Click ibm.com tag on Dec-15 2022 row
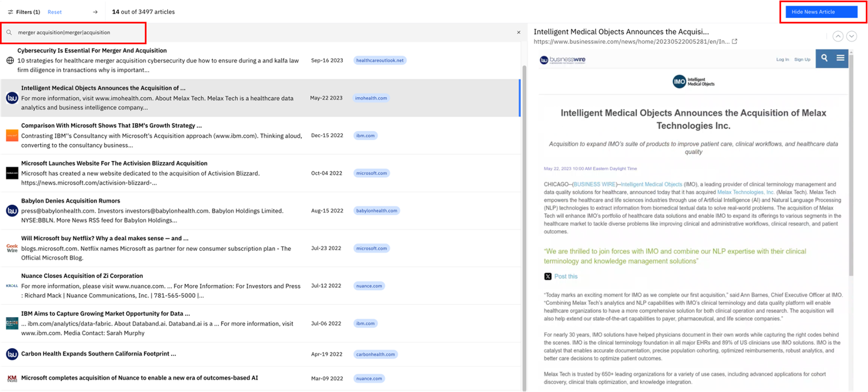 pos(365,135)
